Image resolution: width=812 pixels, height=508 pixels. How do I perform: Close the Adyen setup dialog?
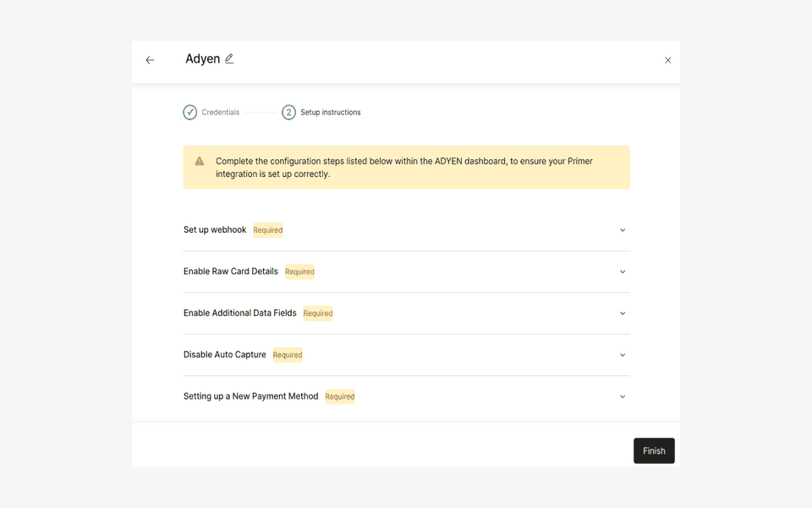pyautogui.click(x=668, y=60)
